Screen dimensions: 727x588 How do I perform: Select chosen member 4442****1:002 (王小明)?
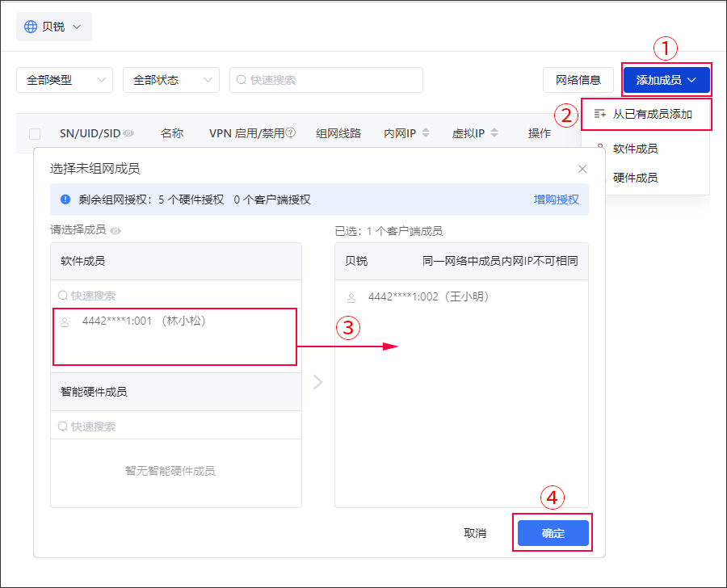tap(461, 296)
